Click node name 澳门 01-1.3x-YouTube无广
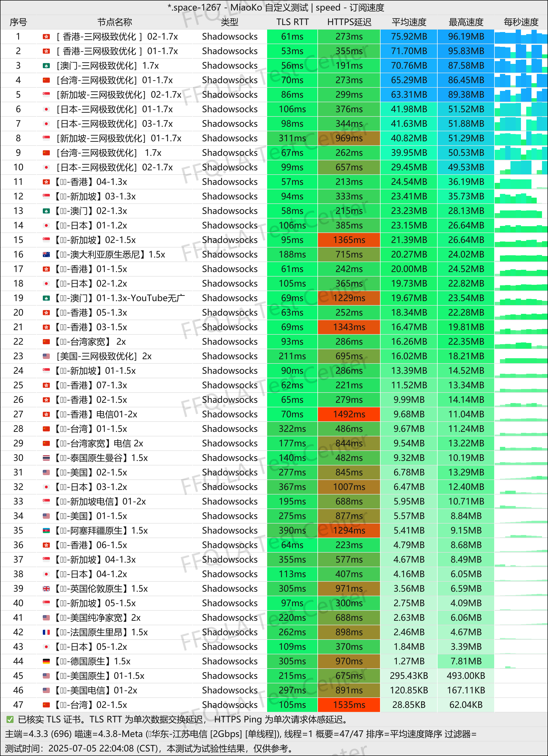Viewport: 548px width, 756px height. click(120, 298)
